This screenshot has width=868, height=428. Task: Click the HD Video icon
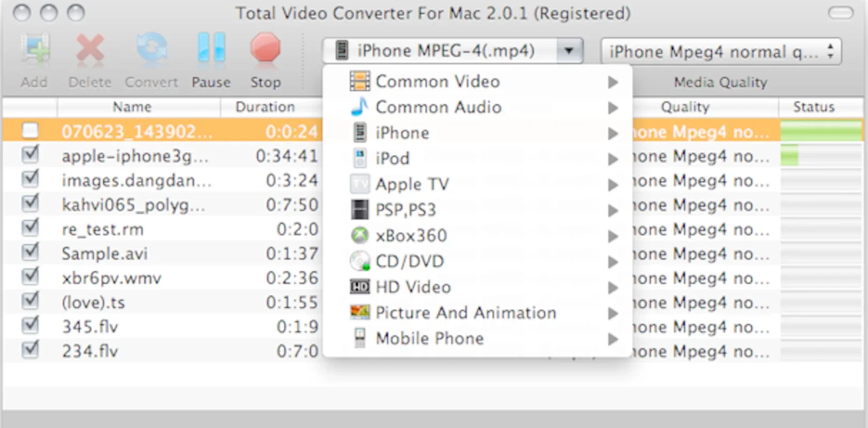pos(360,287)
